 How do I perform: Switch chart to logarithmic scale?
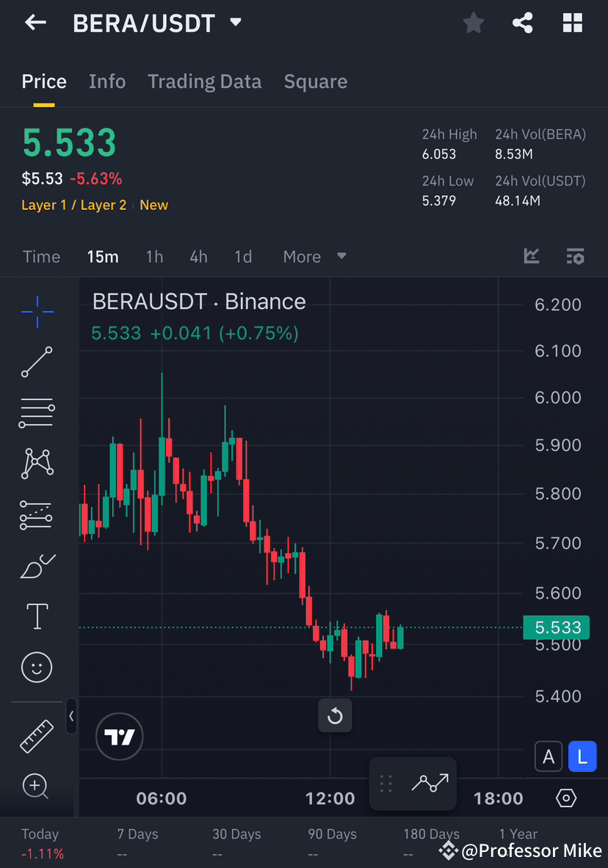tap(582, 756)
